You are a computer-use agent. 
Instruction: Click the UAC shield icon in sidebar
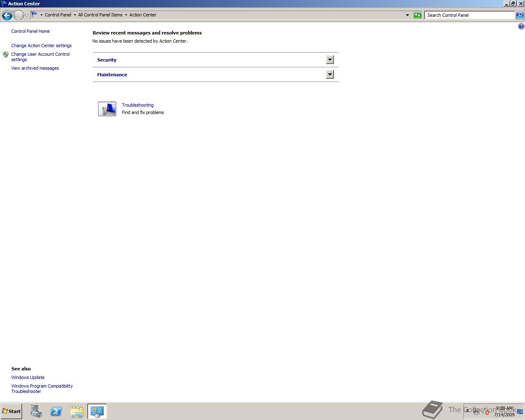click(6, 55)
